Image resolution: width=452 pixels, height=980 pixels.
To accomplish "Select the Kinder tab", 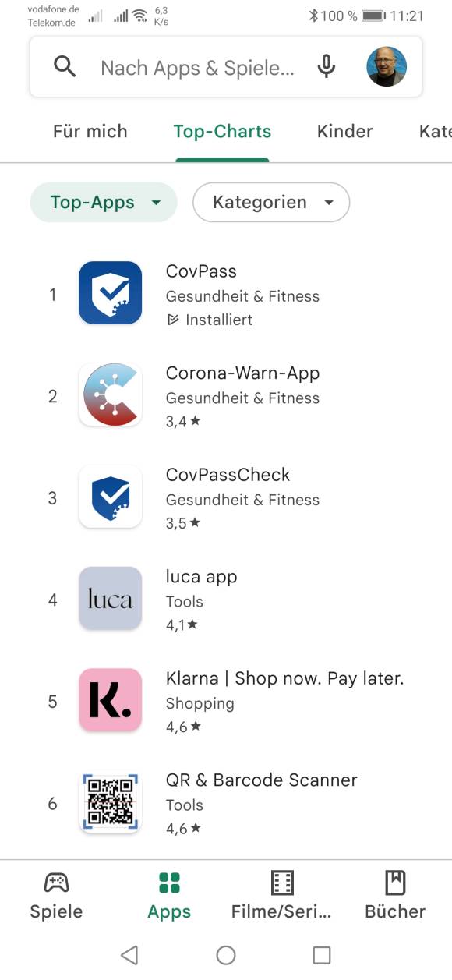I will [x=345, y=131].
